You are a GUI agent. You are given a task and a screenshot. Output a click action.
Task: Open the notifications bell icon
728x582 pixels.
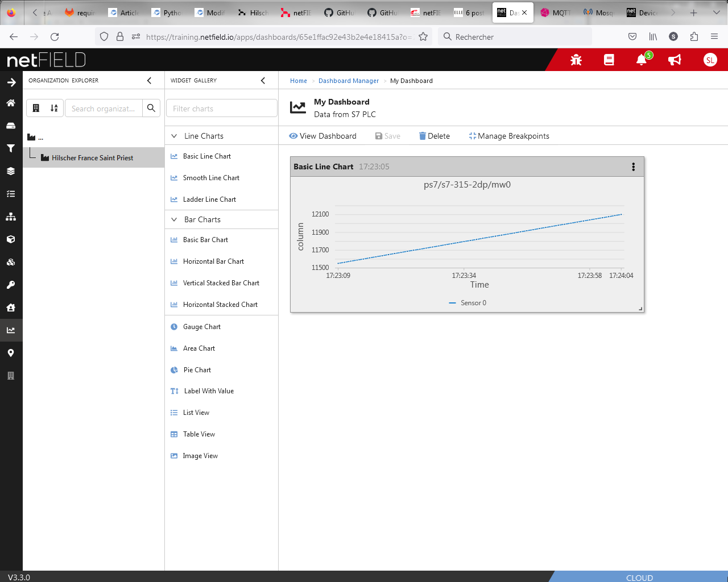click(642, 60)
